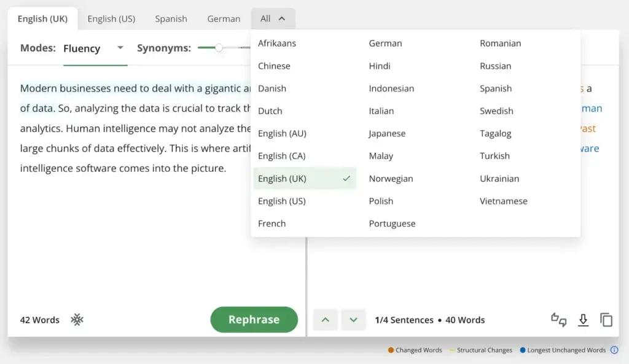Viewport: 629px width, 364px height.
Task: Click the snowflake freeze words icon
Action: point(77,319)
